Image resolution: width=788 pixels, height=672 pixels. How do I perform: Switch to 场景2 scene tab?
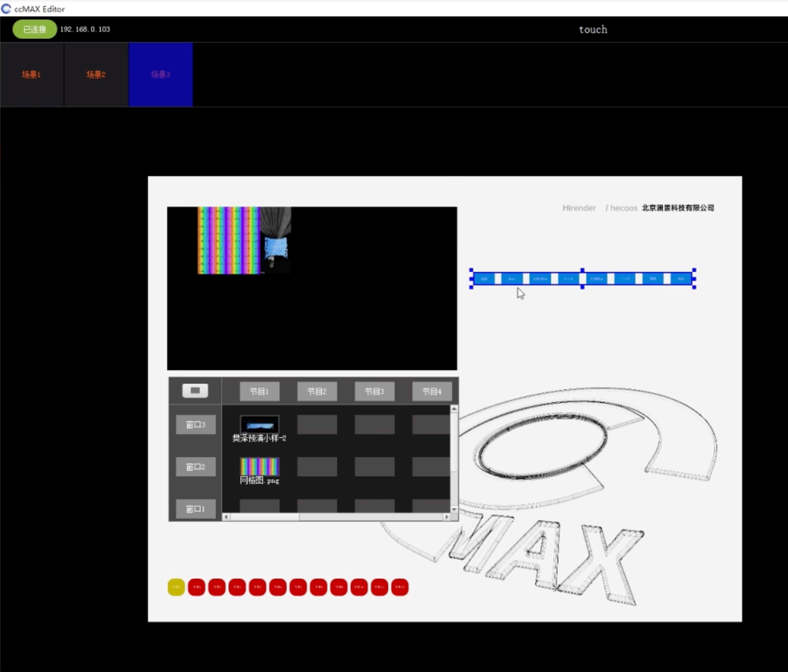pos(96,74)
